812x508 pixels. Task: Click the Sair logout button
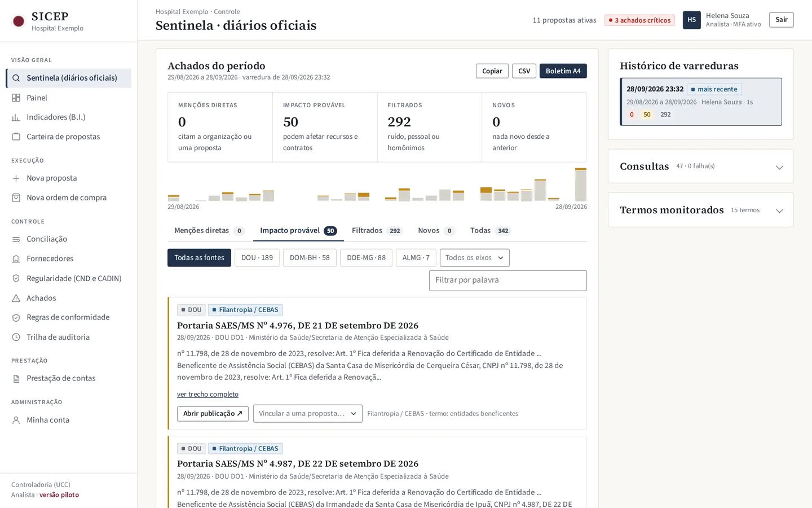781,20
